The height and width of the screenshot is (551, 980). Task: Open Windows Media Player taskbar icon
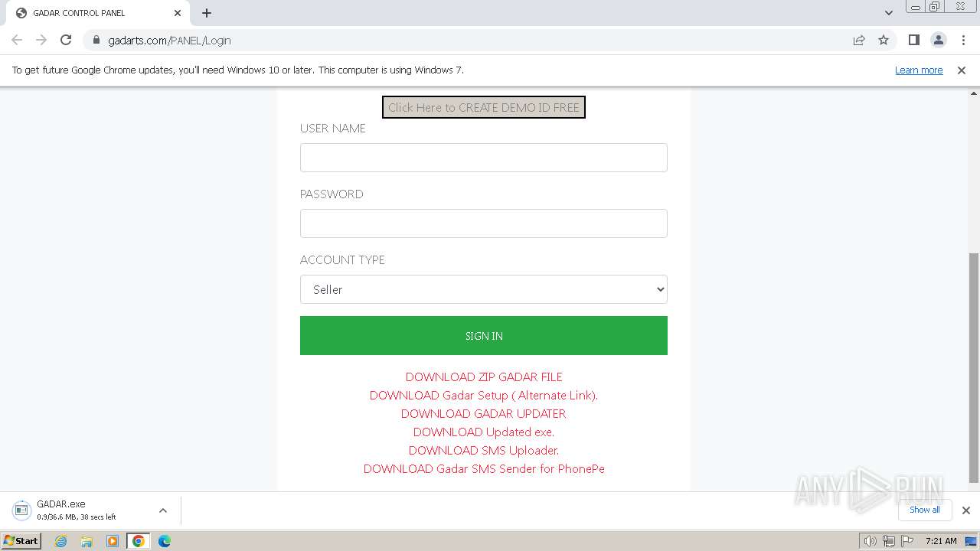[113, 541]
